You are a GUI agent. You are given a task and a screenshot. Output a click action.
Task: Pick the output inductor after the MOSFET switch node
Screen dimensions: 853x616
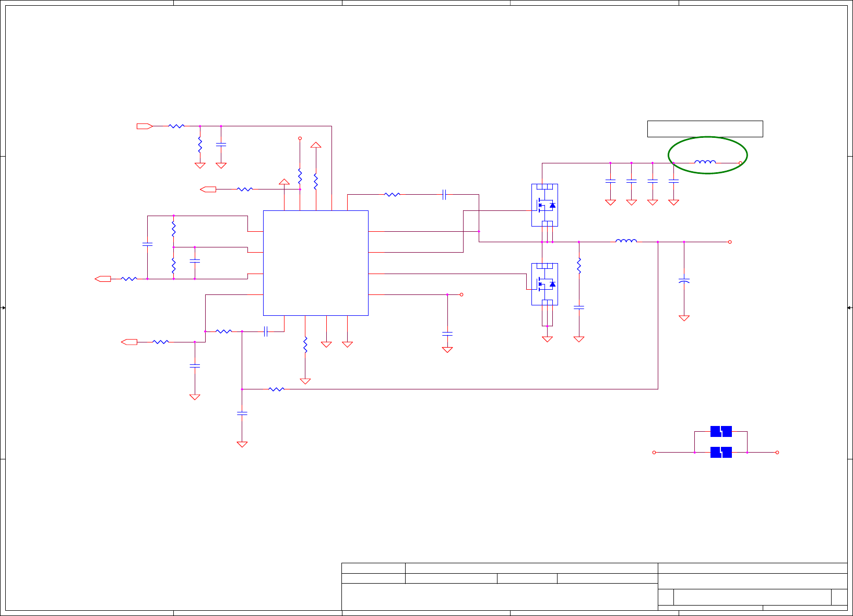coord(626,241)
